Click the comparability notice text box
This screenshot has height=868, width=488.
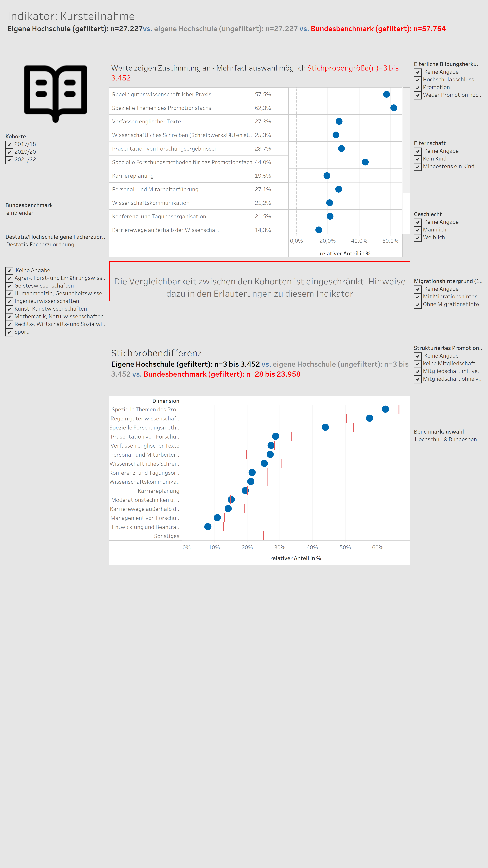(260, 281)
